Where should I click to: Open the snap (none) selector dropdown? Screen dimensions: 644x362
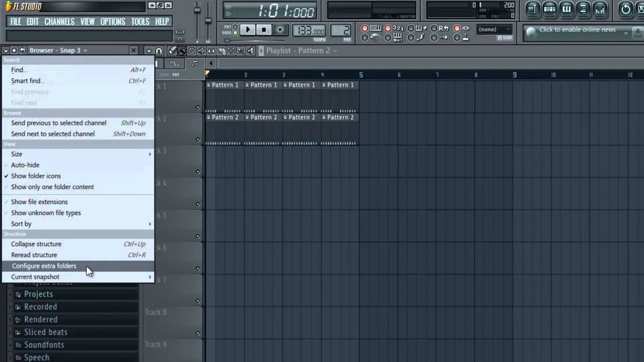click(494, 30)
